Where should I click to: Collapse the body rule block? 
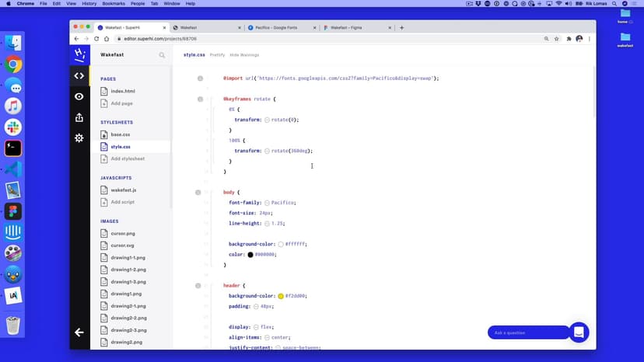coord(200,192)
